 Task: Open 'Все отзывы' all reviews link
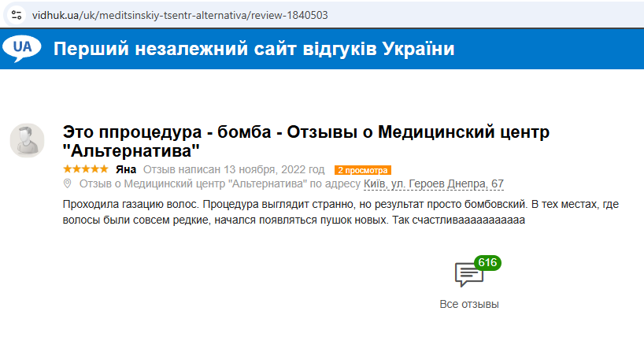tap(469, 304)
